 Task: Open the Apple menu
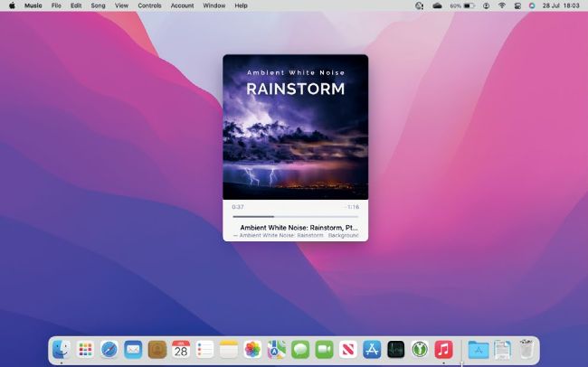[12, 5]
